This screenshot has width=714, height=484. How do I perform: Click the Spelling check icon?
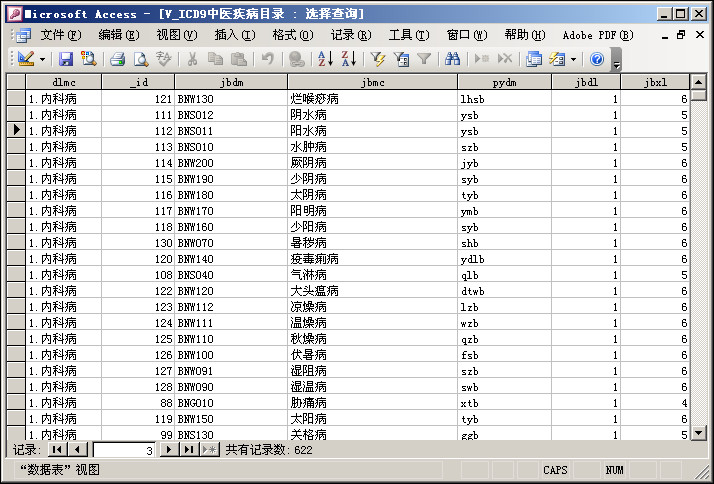(164, 59)
